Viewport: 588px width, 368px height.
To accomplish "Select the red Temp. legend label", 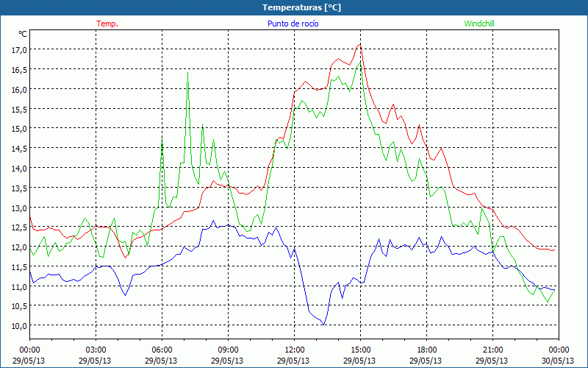I will click(x=107, y=24).
